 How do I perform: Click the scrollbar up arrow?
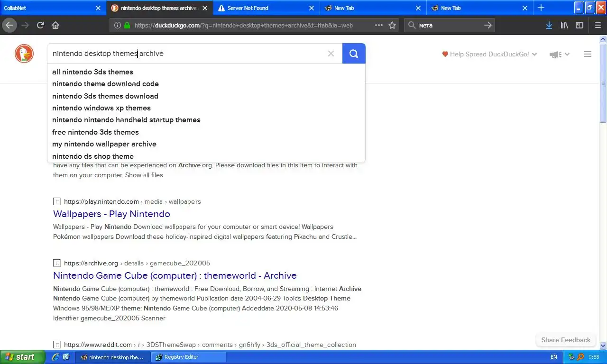pos(603,40)
